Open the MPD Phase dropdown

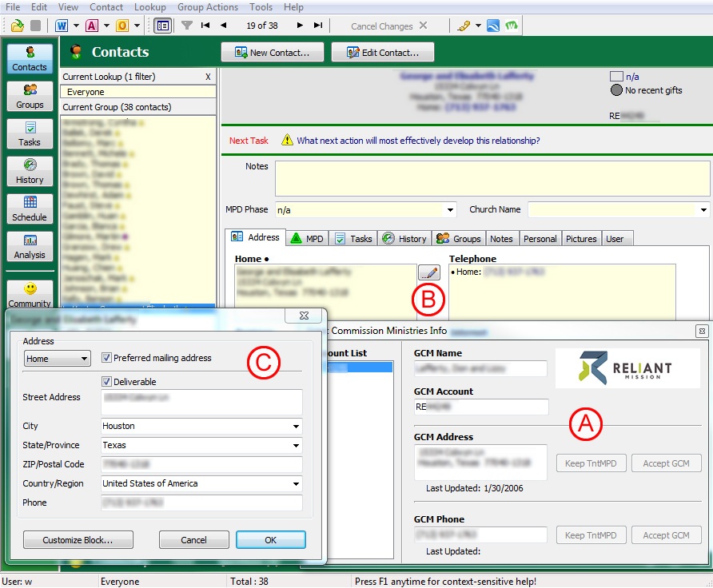coord(450,210)
